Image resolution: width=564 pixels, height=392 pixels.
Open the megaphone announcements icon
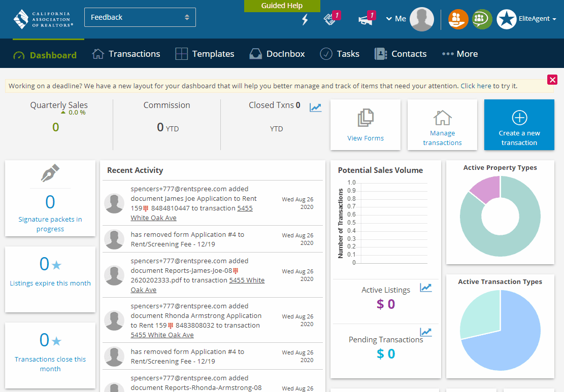click(364, 20)
